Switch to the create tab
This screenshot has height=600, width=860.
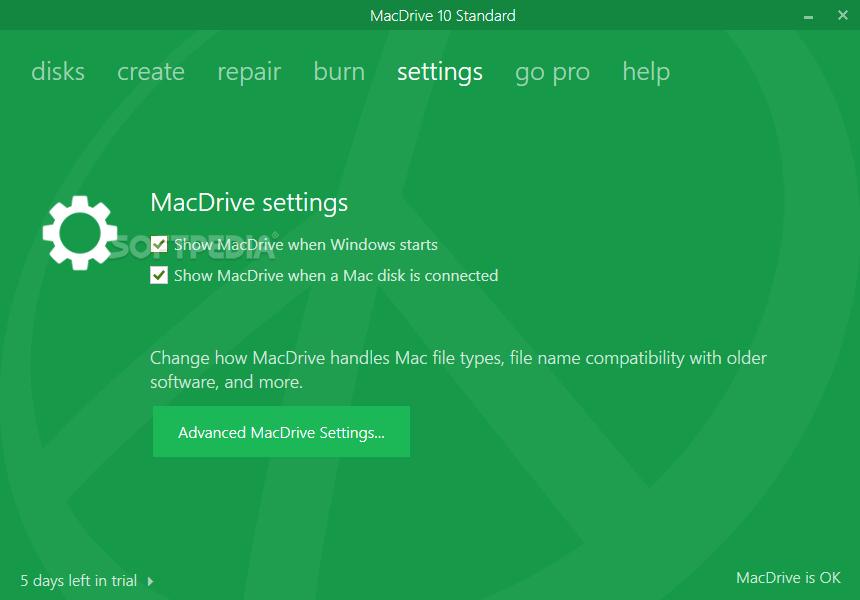click(151, 72)
